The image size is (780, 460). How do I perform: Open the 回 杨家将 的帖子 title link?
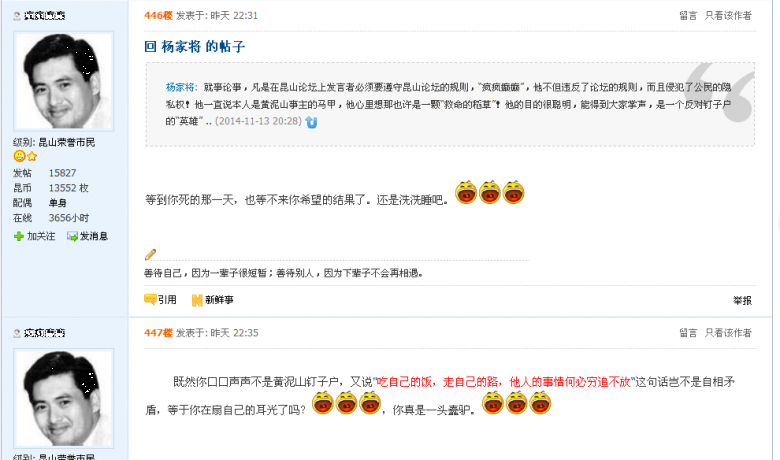(x=195, y=47)
